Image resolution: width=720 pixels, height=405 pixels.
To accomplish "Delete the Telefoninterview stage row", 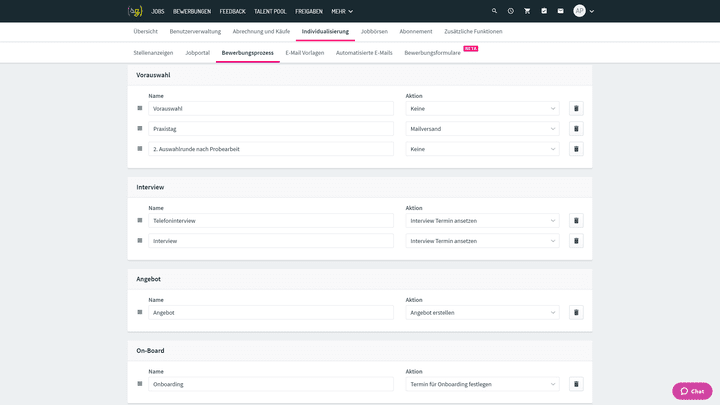I will 576,221.
